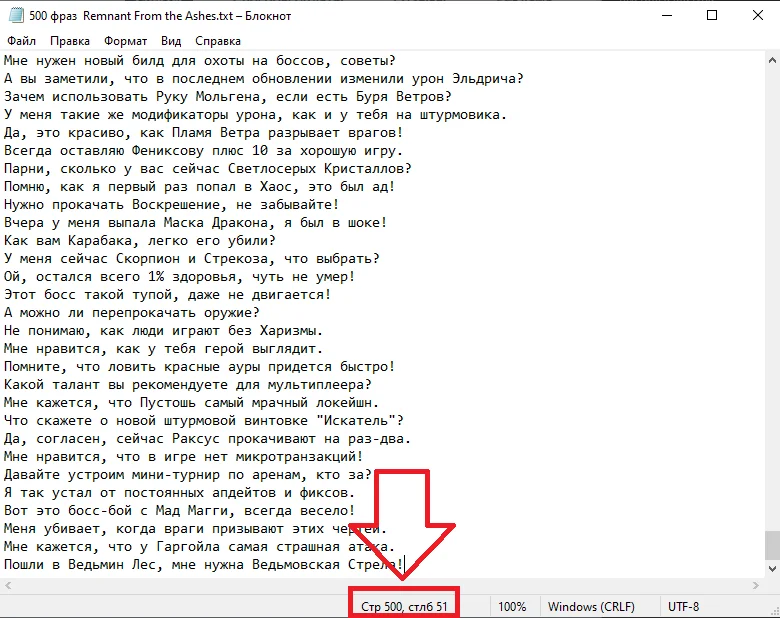
Task: Click line "Этот босс такой тупой"
Action: pos(168,295)
